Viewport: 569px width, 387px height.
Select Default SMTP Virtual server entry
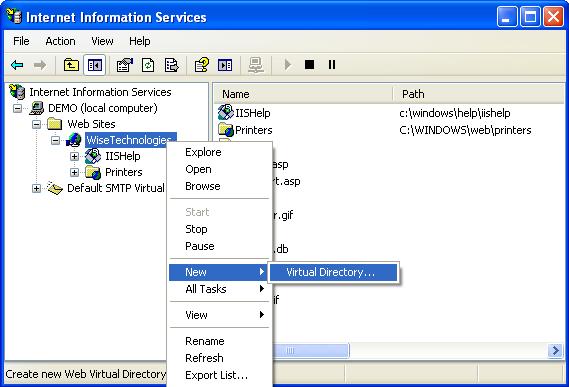pyautogui.click(x=116, y=188)
